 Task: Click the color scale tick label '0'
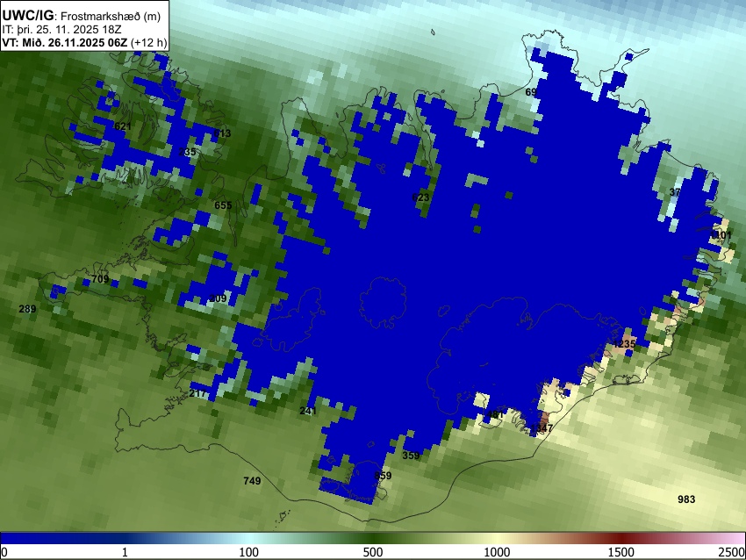point(4,552)
